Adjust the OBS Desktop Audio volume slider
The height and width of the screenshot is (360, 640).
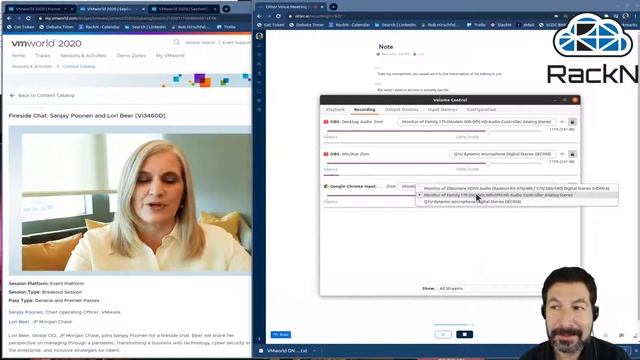tap(434, 131)
